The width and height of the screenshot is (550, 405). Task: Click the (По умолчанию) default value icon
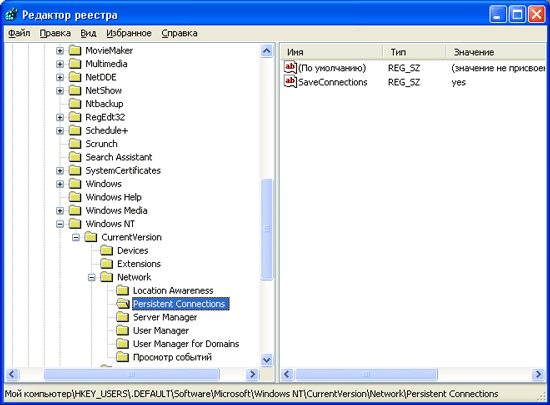tap(290, 67)
